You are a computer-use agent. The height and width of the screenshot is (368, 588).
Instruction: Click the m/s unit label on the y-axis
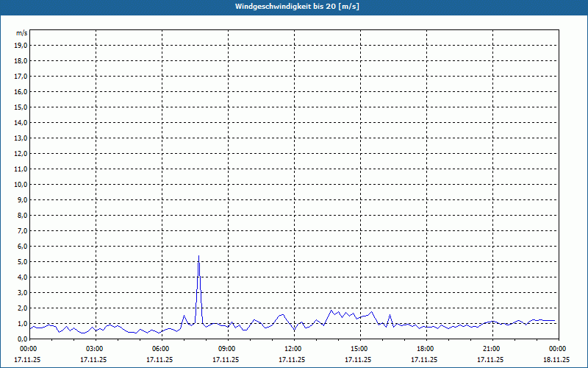[22, 33]
